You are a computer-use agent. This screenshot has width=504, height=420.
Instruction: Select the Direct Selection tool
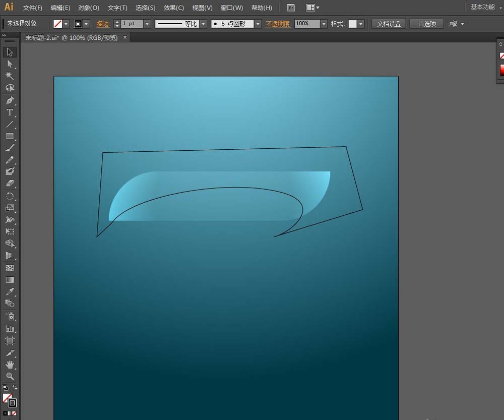[x=10, y=64]
